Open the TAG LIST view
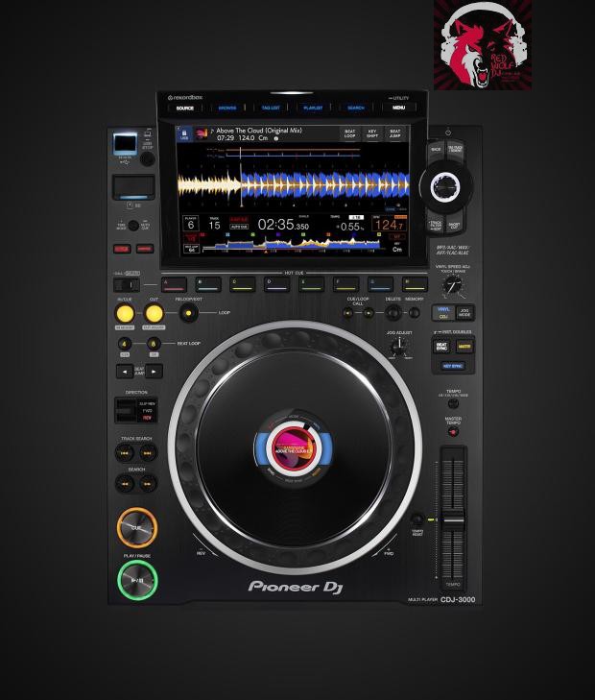This screenshot has height=700, width=595. pos(271,109)
